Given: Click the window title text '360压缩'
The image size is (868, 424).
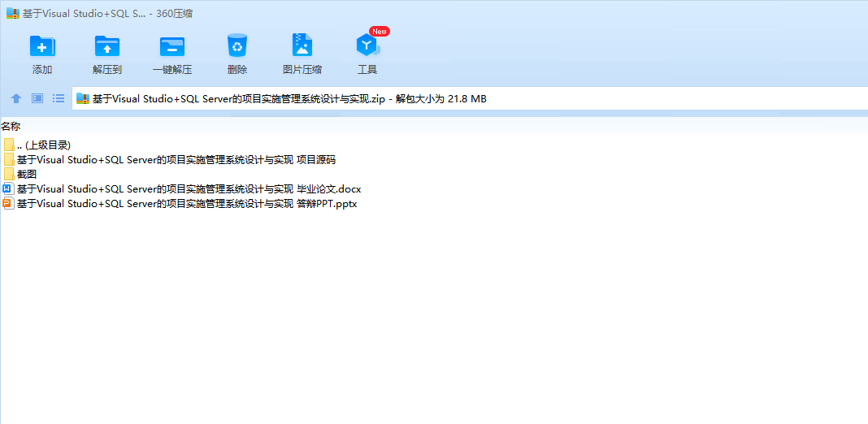Looking at the screenshot, I should click(174, 14).
